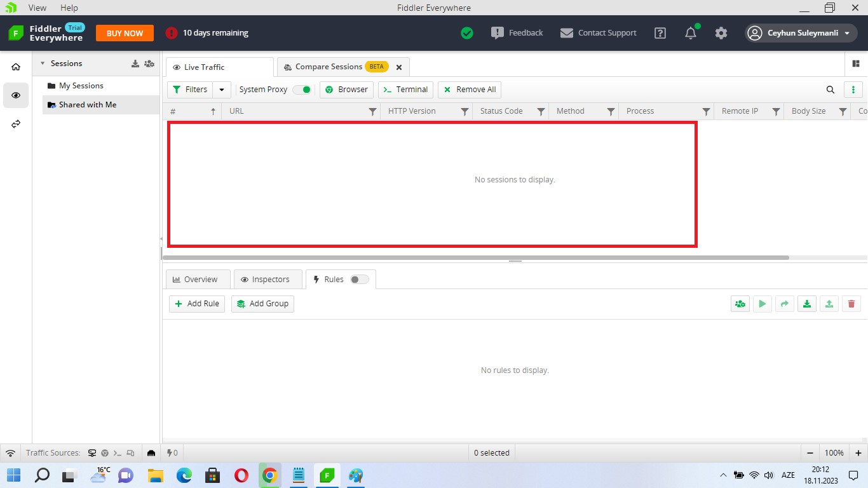Toggle the System Proxy switch
Screen dimensions: 868x488
pos(302,90)
